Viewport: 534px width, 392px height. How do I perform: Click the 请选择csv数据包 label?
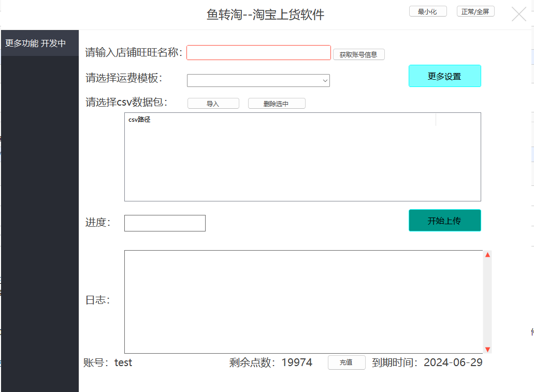(x=126, y=102)
